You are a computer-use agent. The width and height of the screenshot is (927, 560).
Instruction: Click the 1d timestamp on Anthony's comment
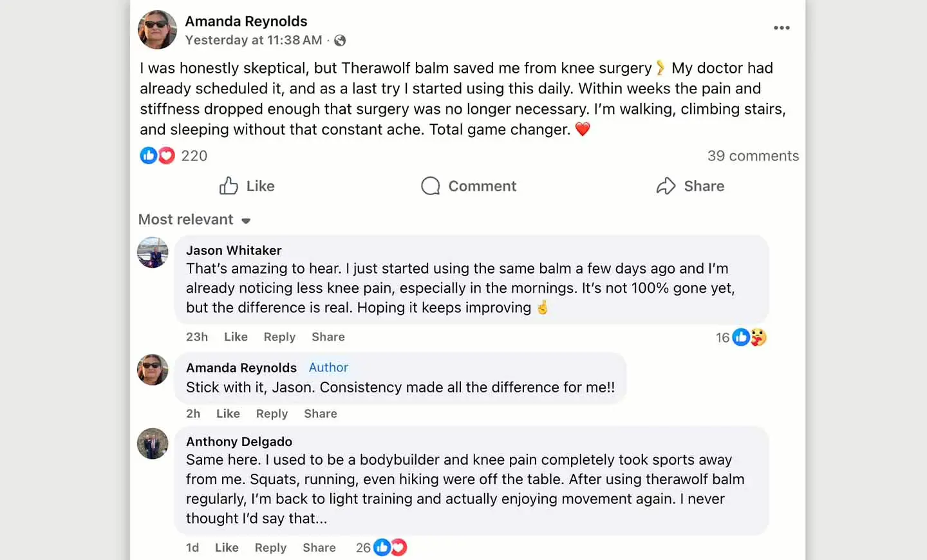tap(192, 547)
